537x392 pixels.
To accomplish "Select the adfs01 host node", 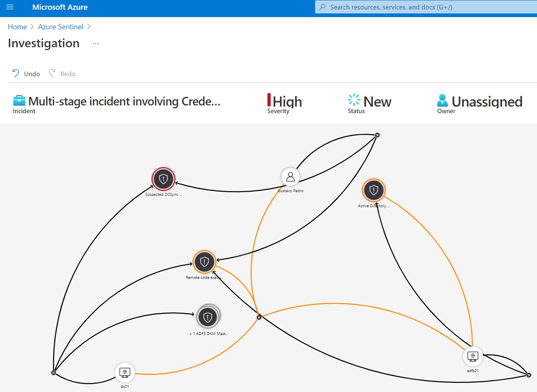I will [473, 356].
